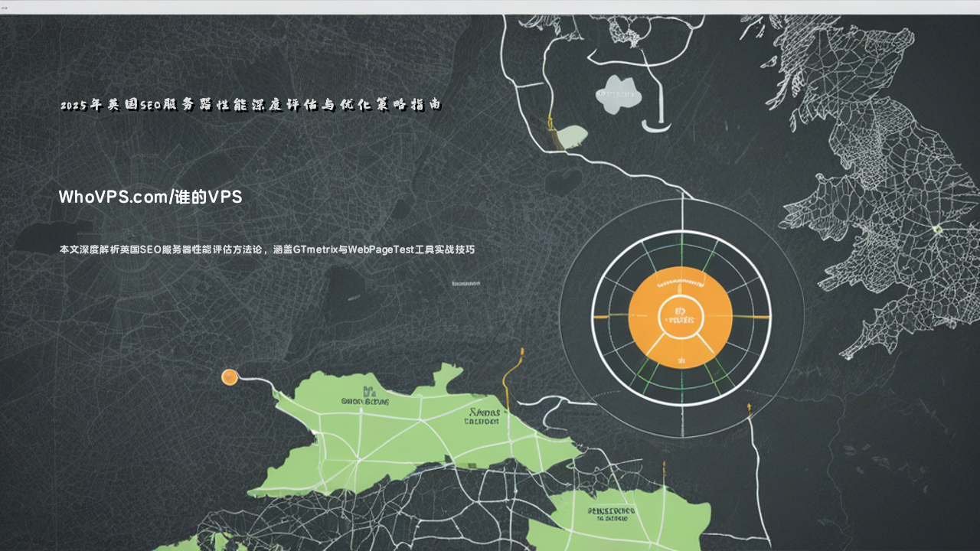Click the small grey label in map center
The width and height of the screenshot is (980, 551).
click(x=465, y=284)
